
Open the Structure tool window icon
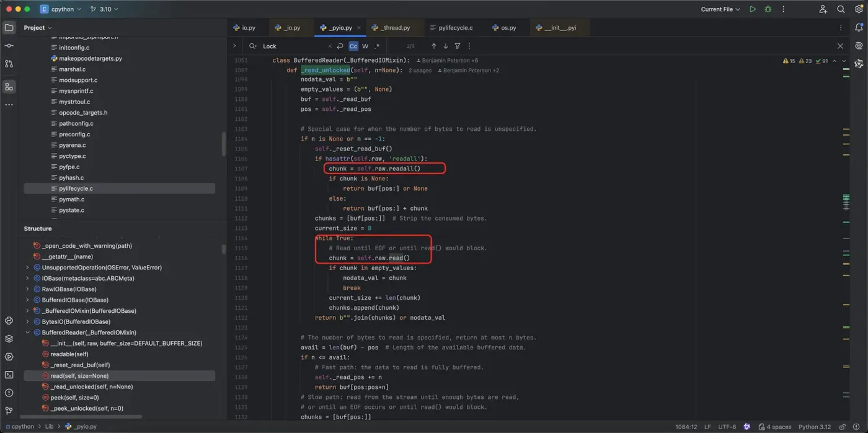9,87
